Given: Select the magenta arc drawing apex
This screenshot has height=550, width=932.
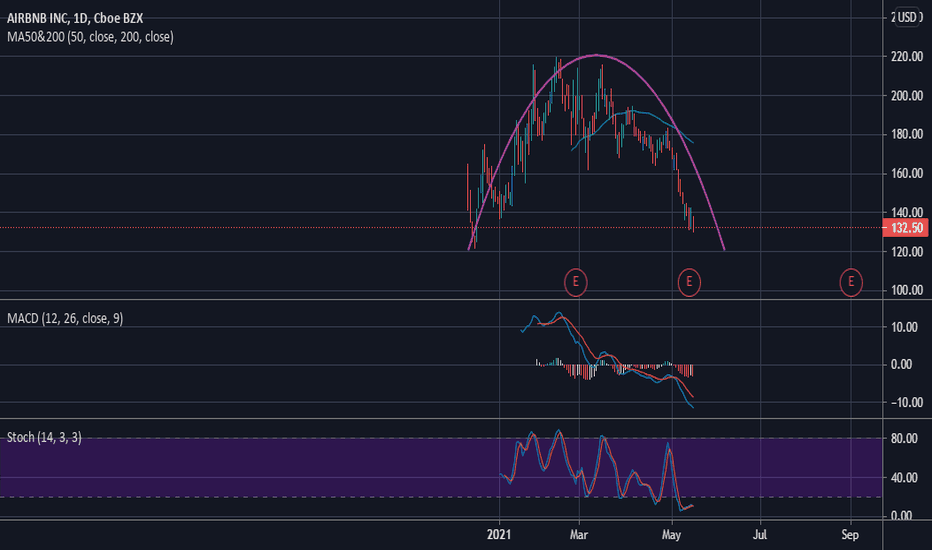Looking at the screenshot, I should pyautogui.click(x=596, y=55).
